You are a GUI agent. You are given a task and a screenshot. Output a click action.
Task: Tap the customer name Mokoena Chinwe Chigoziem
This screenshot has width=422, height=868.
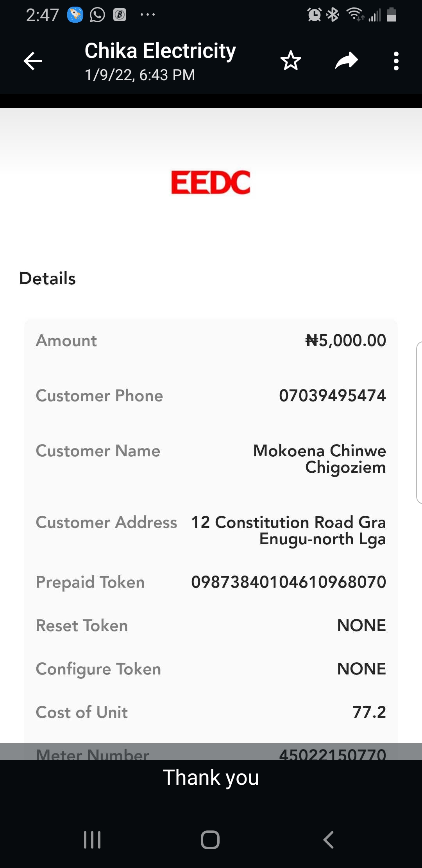[320, 459]
